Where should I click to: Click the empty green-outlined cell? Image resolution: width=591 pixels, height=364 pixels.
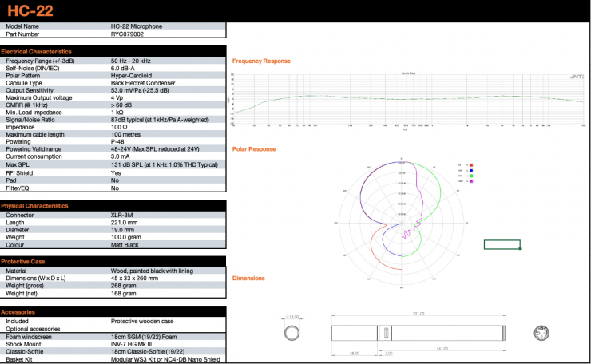(x=502, y=244)
